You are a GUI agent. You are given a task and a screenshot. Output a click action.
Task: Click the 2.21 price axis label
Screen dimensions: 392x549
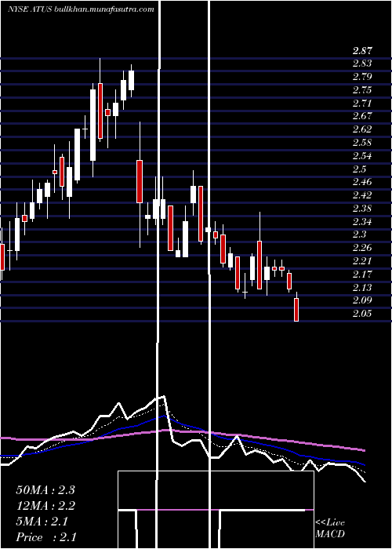[362, 261]
